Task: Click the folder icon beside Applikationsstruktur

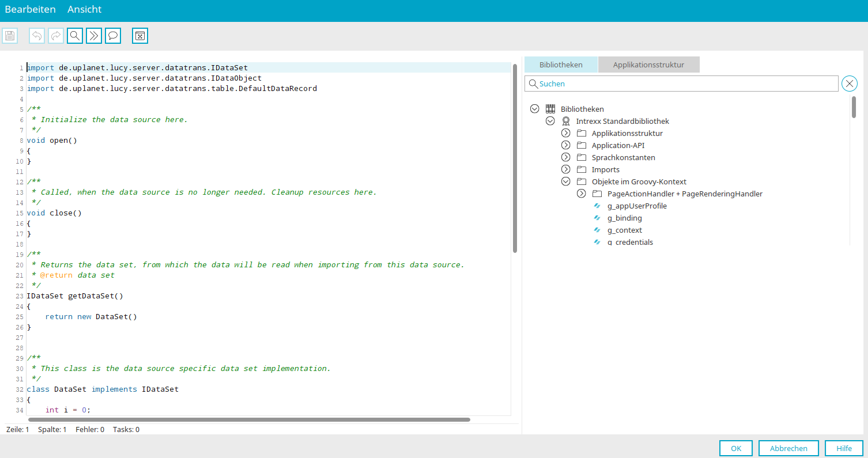Action: pyautogui.click(x=582, y=133)
